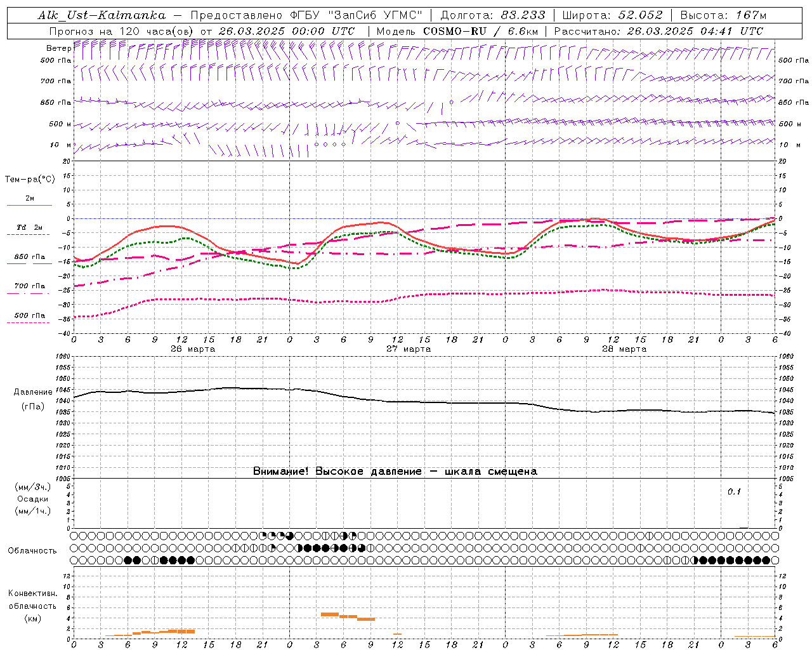This screenshot has width=812, height=650.
Task: Click the station name Alk_Ust-Kaimanka
Action: 101,15
